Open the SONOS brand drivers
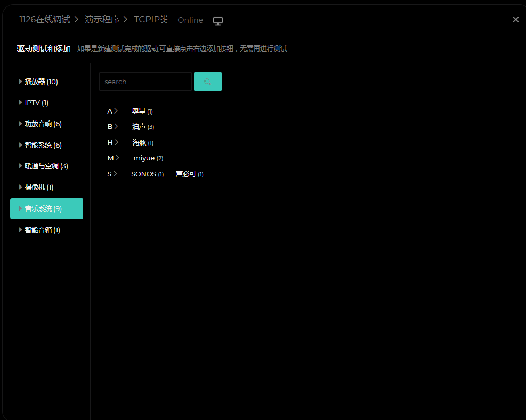Image resolution: width=526 pixels, height=420 pixels. click(x=144, y=174)
